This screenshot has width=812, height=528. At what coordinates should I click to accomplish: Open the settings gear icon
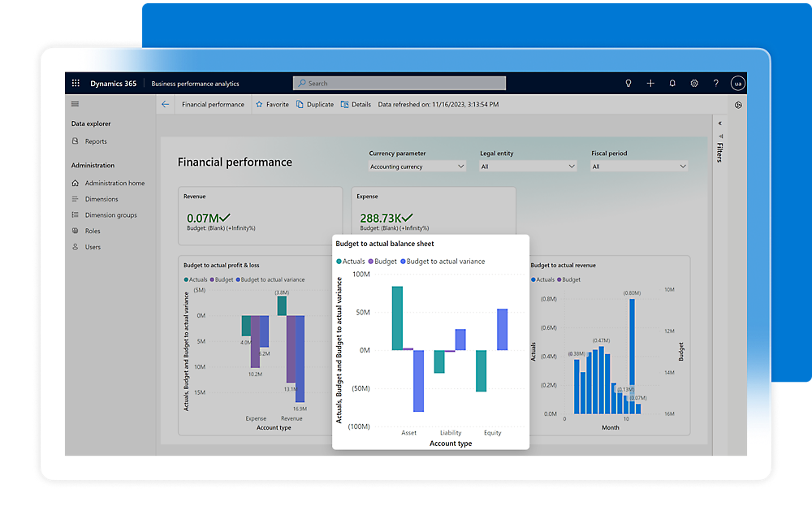coord(694,83)
